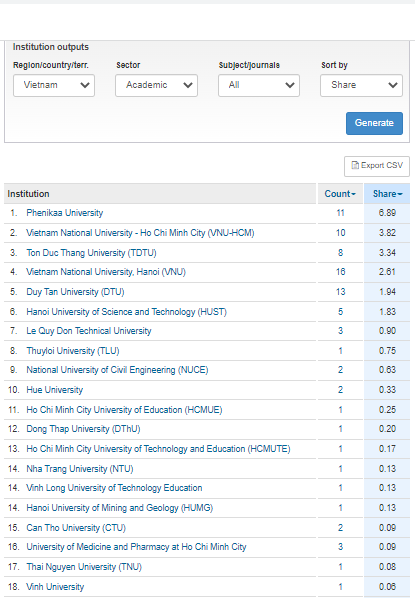Open the Subject/journals All dropdown
This screenshot has width=415, height=598.
[x=259, y=85]
